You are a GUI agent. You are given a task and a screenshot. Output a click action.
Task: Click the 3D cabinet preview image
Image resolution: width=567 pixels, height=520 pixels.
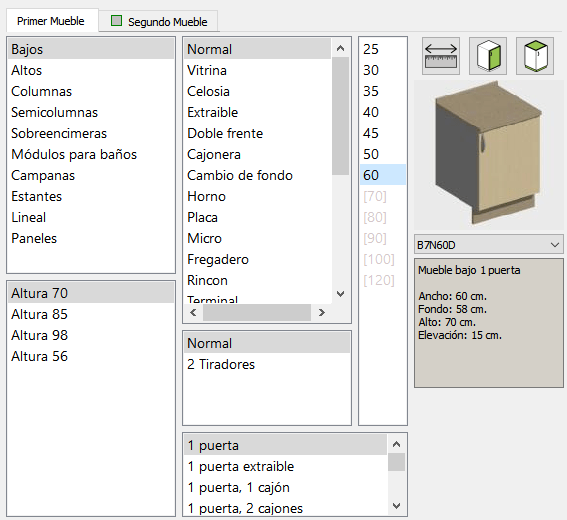pos(489,155)
